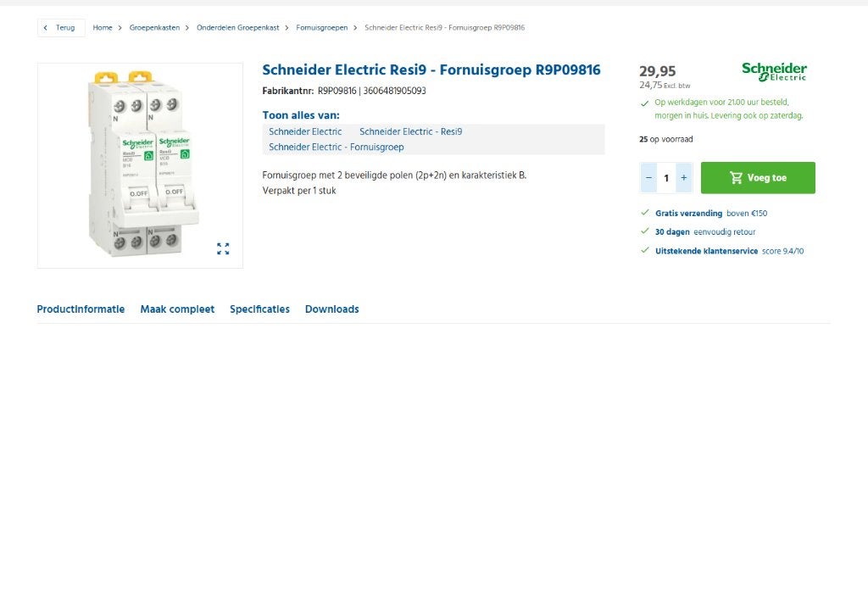Add product with Voeg toe button
This screenshot has width=868, height=612.
pos(758,178)
